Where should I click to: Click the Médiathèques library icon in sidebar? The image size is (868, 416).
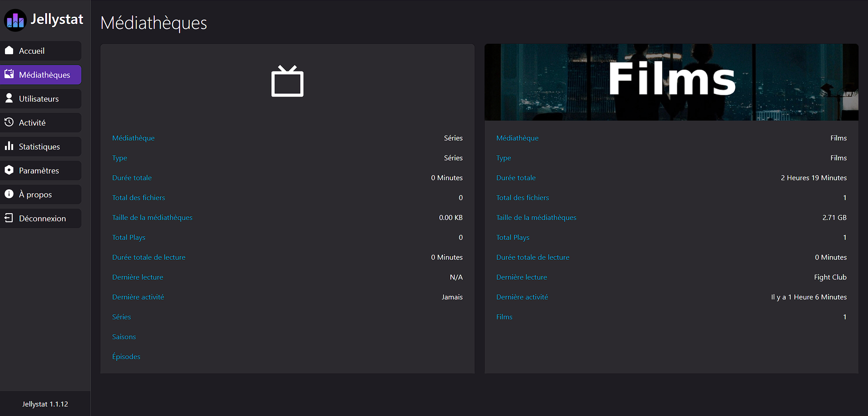9,74
